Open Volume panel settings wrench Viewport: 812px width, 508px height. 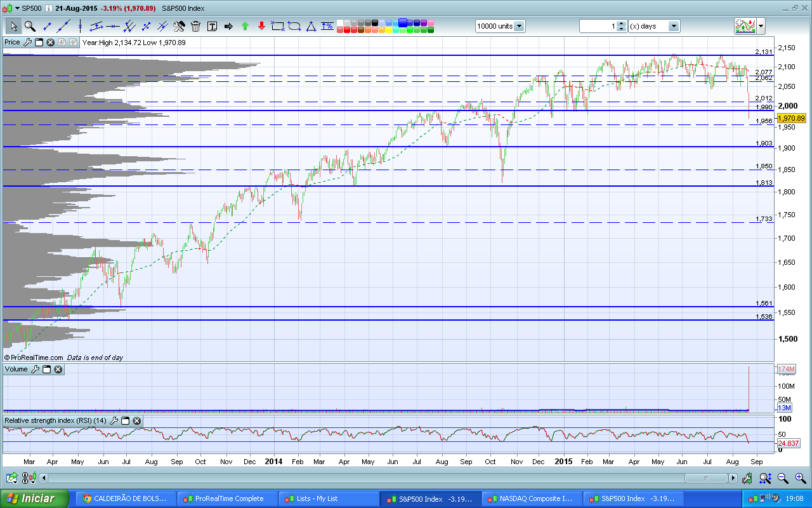[x=35, y=369]
